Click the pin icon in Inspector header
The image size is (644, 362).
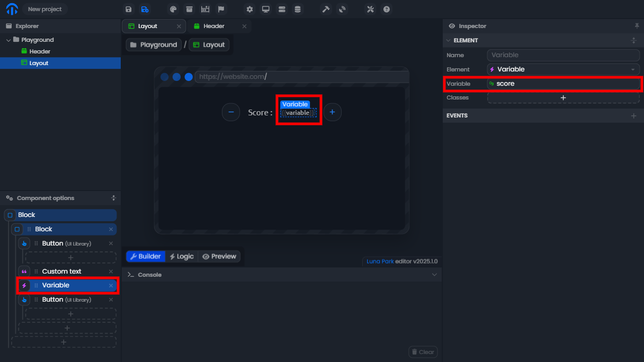[637, 26]
